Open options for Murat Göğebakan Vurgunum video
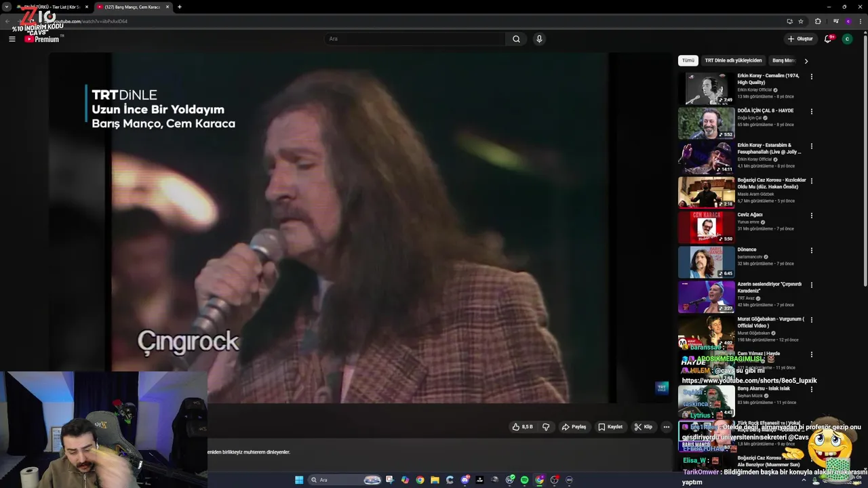Image resolution: width=868 pixels, height=488 pixels. click(x=811, y=320)
